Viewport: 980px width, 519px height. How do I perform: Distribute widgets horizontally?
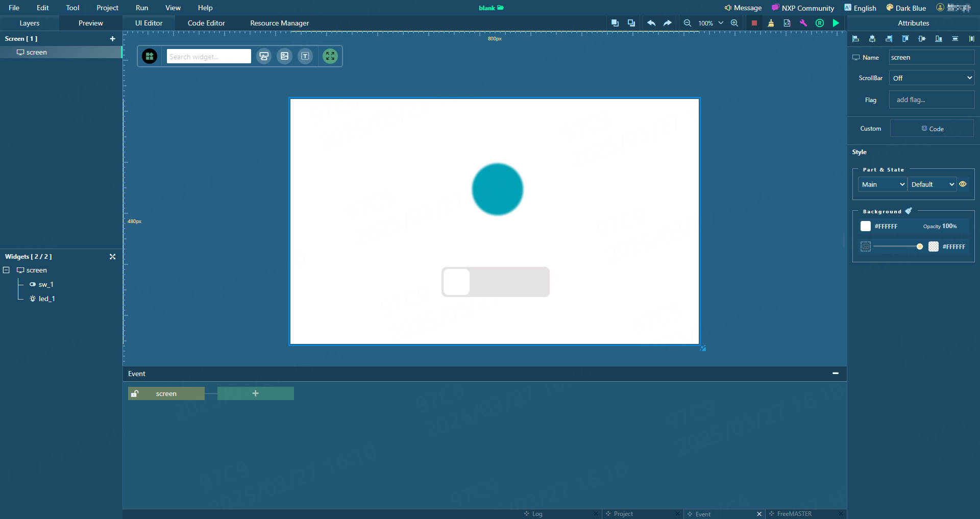click(x=971, y=39)
